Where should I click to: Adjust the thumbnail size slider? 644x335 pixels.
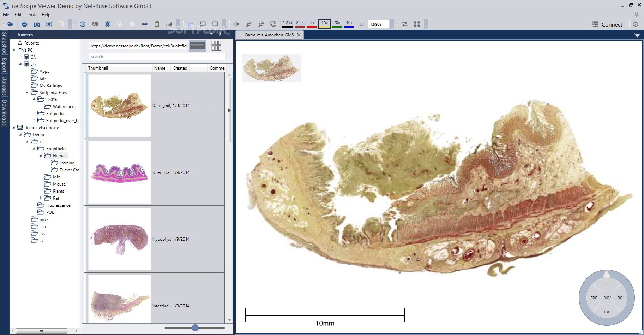tap(195, 328)
